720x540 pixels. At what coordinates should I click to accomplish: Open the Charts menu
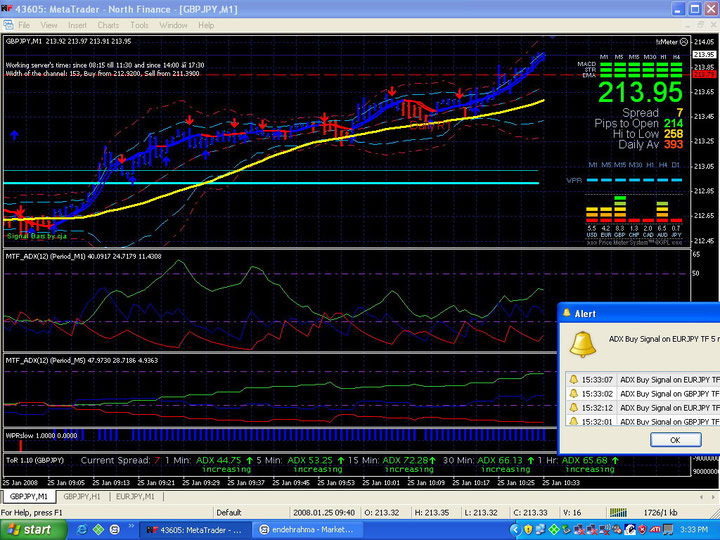point(108,25)
